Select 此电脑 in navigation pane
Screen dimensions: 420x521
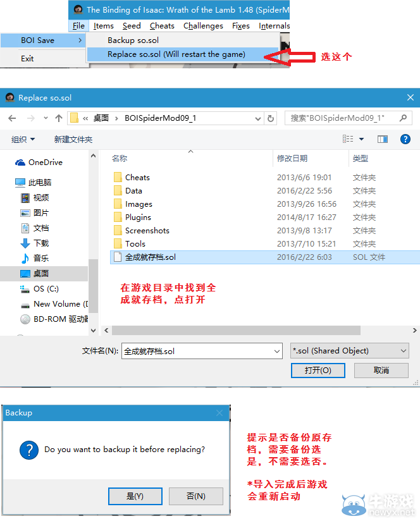click(34, 183)
